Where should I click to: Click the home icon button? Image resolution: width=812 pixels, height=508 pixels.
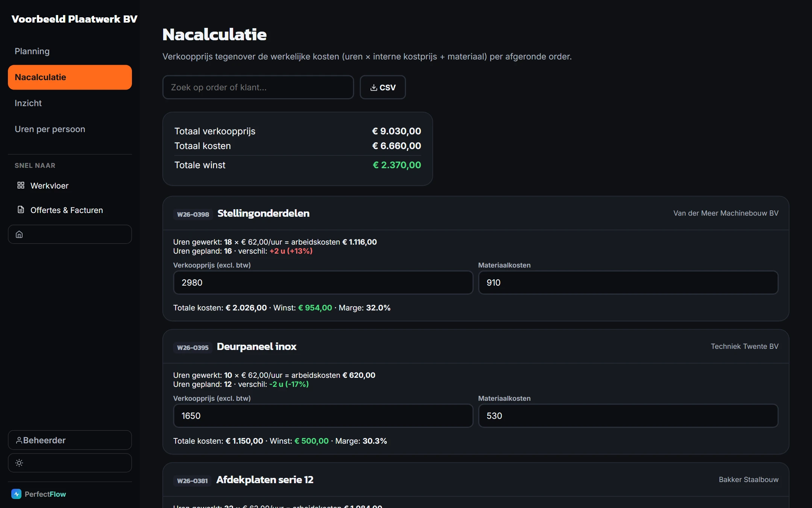70,234
